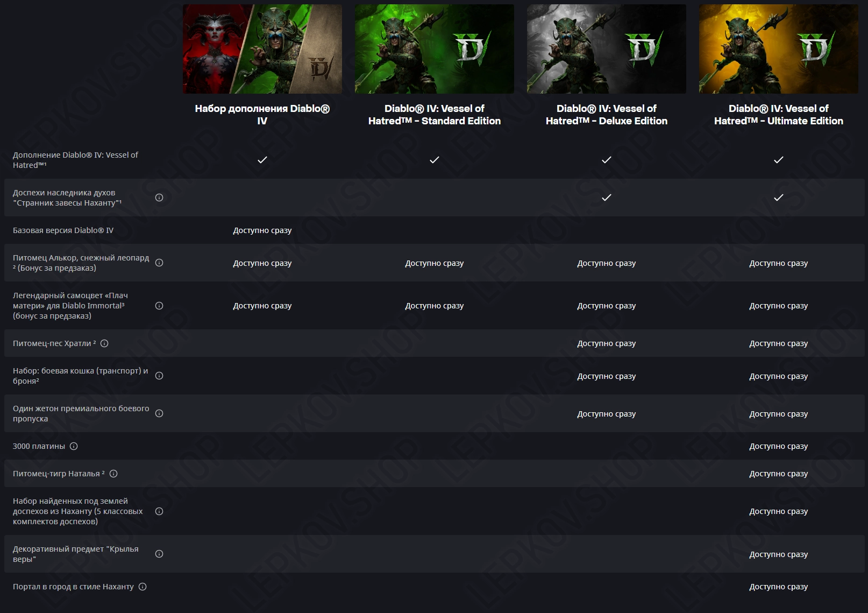Image resolution: width=868 pixels, height=613 pixels.
Task: Click the Питомец-пес Хратли label
Action: [x=54, y=343]
